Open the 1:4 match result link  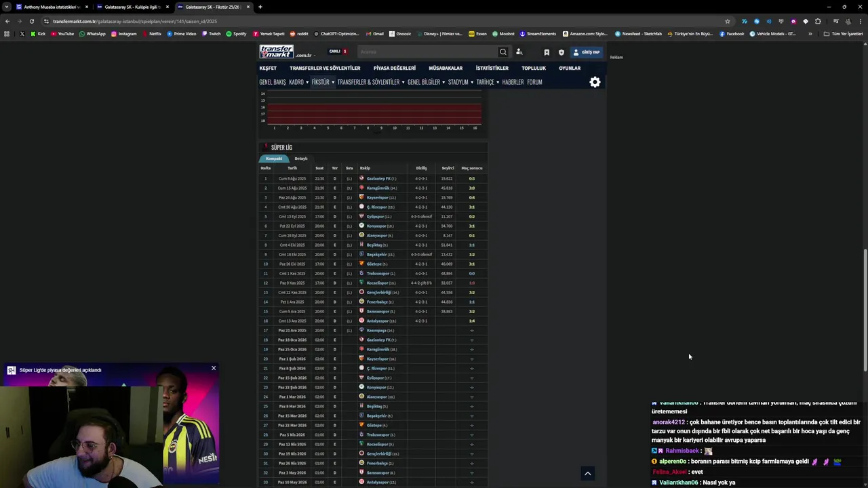471,321
